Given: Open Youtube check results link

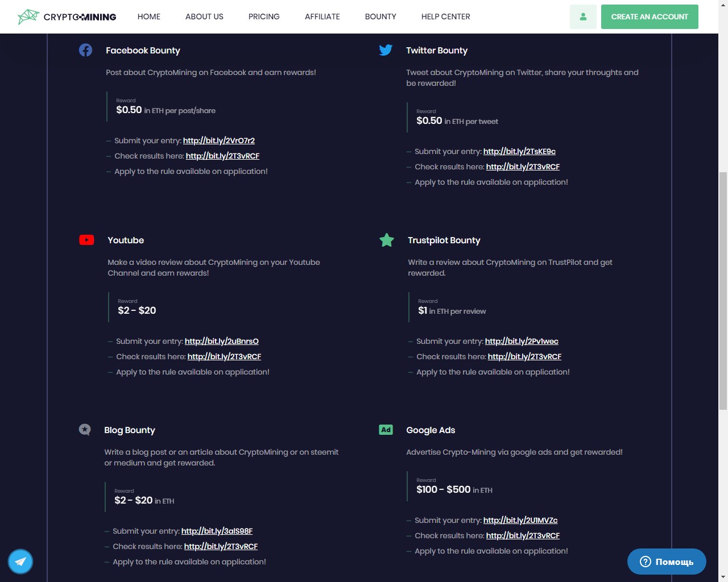Looking at the screenshot, I should coord(224,356).
